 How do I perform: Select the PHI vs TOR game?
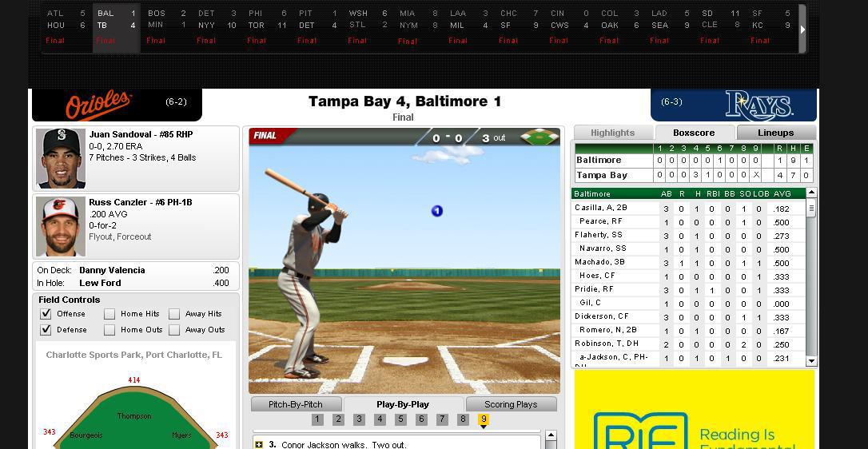[268, 26]
